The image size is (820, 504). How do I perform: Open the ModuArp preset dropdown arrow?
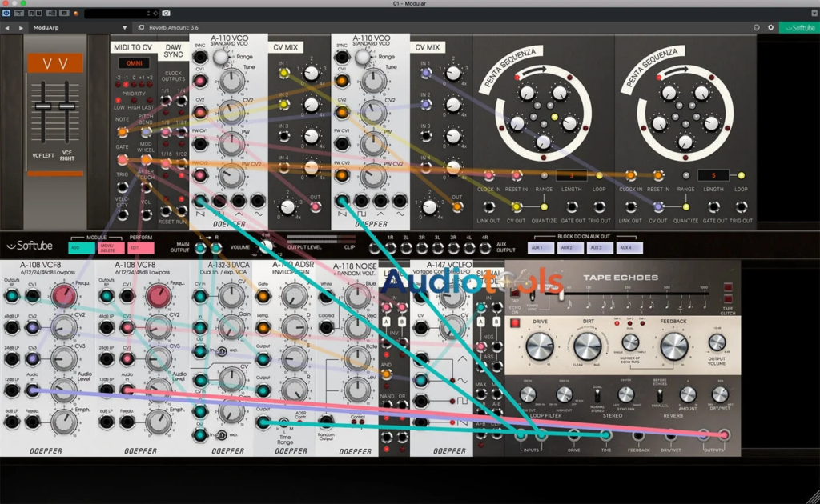click(124, 28)
